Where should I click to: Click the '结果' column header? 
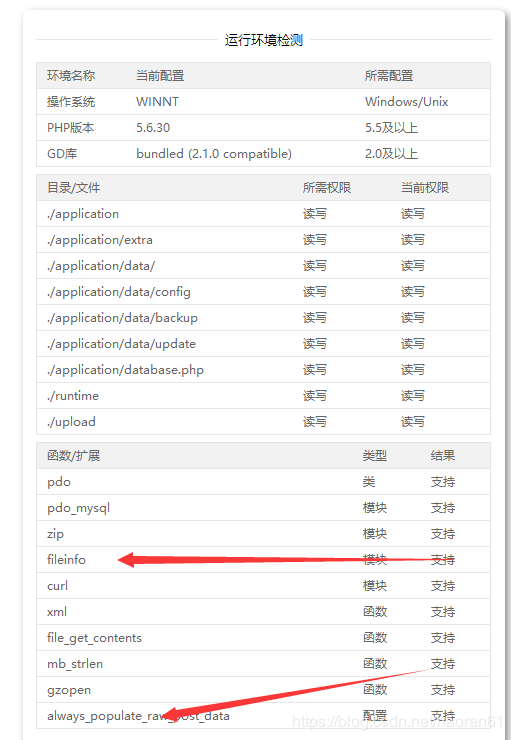pos(443,456)
